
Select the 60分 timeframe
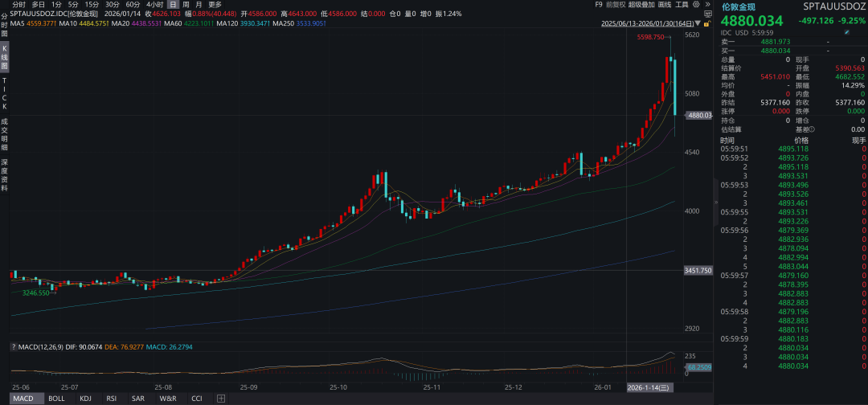[133, 5]
